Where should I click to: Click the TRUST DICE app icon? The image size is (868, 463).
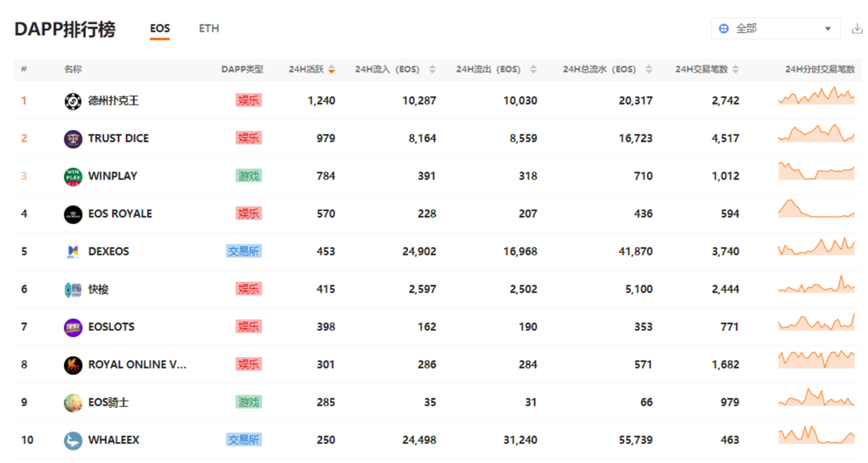[x=73, y=139]
